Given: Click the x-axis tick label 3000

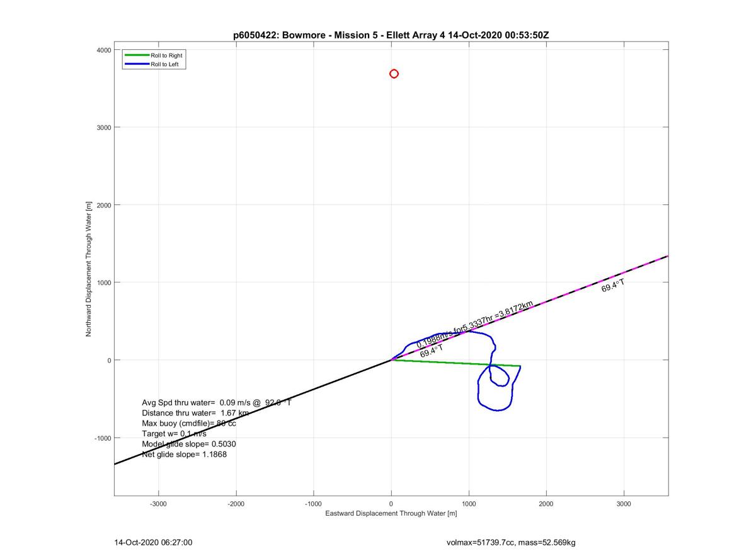Looking at the screenshot, I should pyautogui.click(x=624, y=504).
